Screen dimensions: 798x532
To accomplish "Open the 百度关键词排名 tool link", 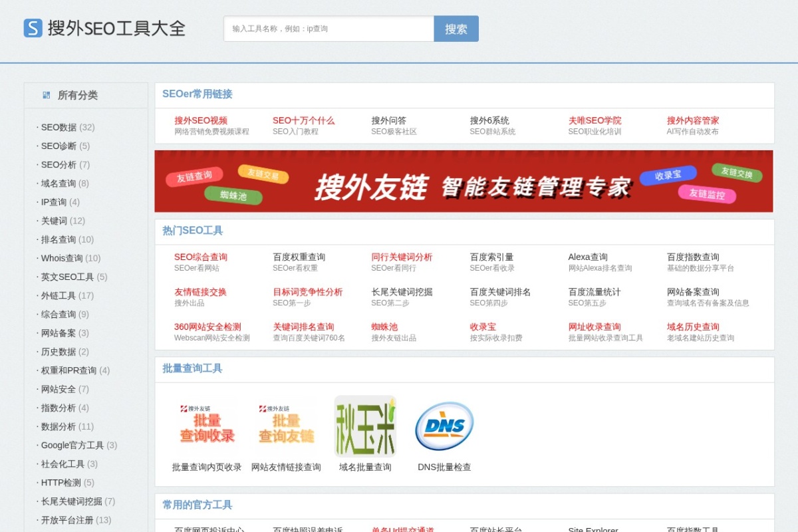I will tap(500, 292).
